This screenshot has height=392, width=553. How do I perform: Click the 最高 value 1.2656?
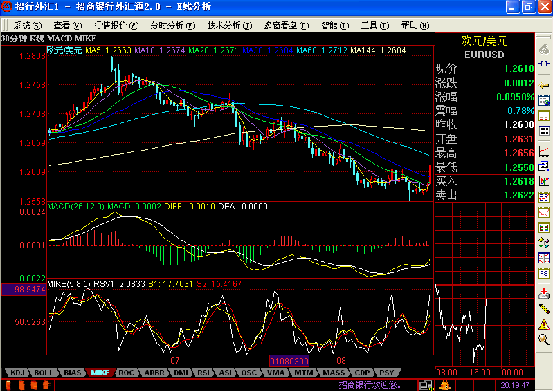point(518,153)
